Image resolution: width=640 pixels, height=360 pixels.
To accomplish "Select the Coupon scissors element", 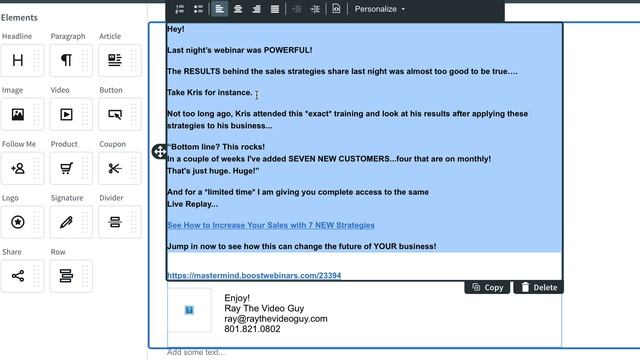I will tap(120, 168).
